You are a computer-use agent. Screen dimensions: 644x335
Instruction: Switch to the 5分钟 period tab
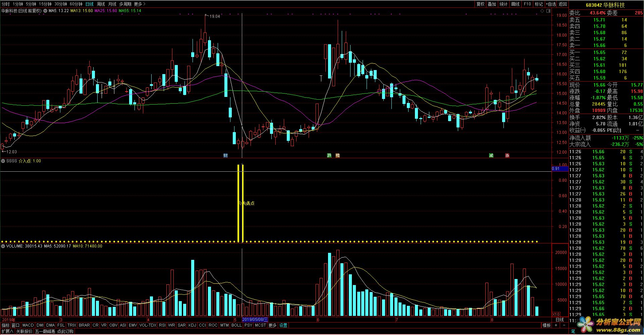[x=31, y=4]
